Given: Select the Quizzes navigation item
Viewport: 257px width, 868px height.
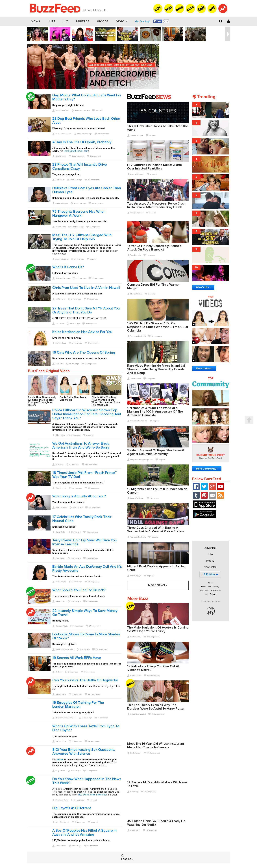Looking at the screenshot, I should 82,21.
